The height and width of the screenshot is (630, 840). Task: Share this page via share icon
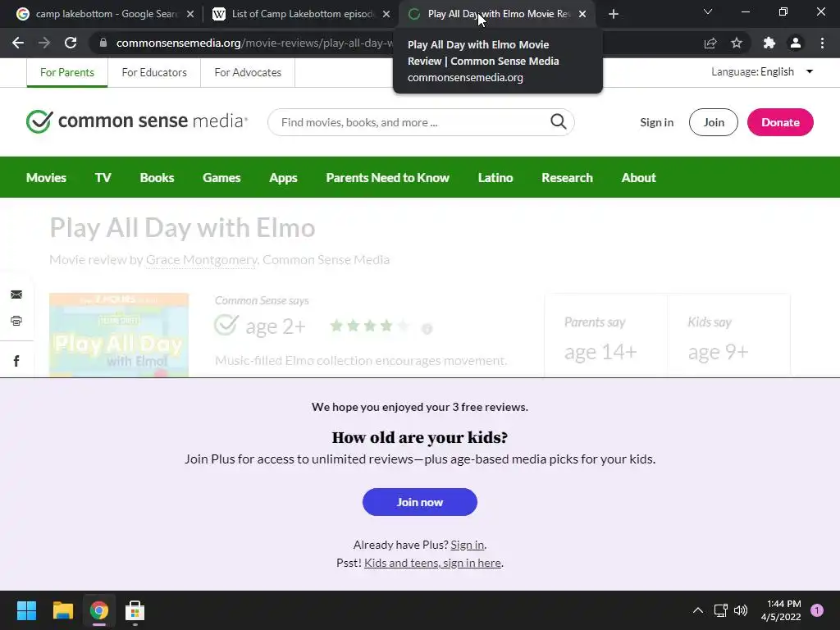click(x=710, y=43)
